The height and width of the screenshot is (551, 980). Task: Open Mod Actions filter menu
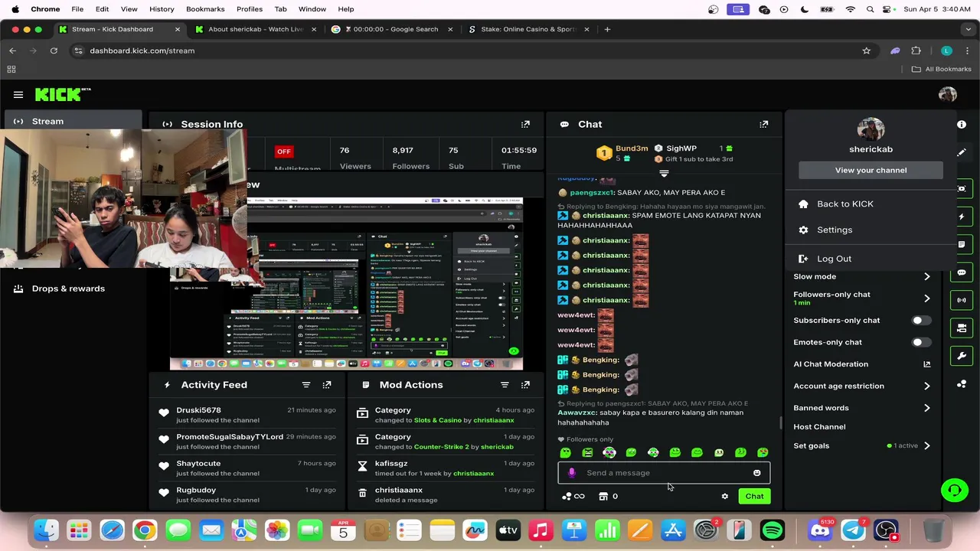tap(505, 385)
